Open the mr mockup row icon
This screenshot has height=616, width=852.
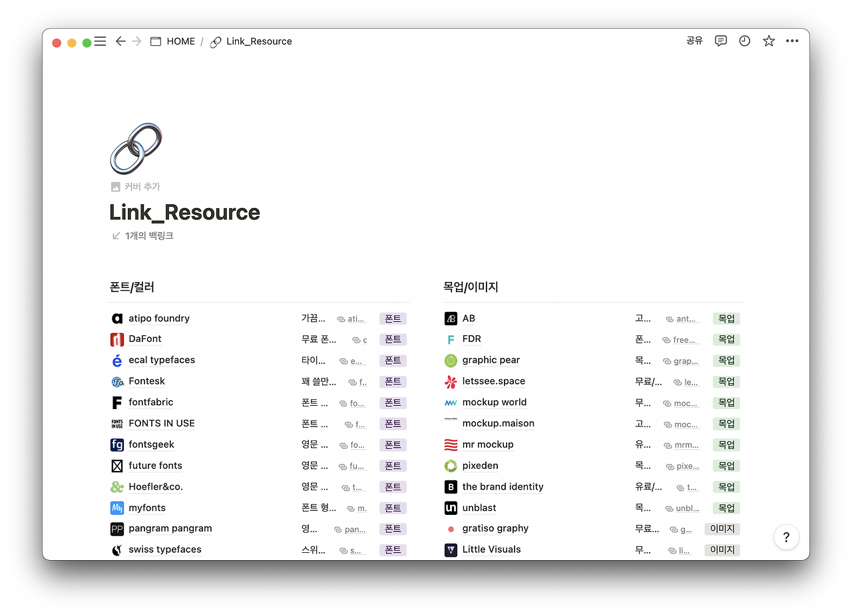tap(451, 445)
